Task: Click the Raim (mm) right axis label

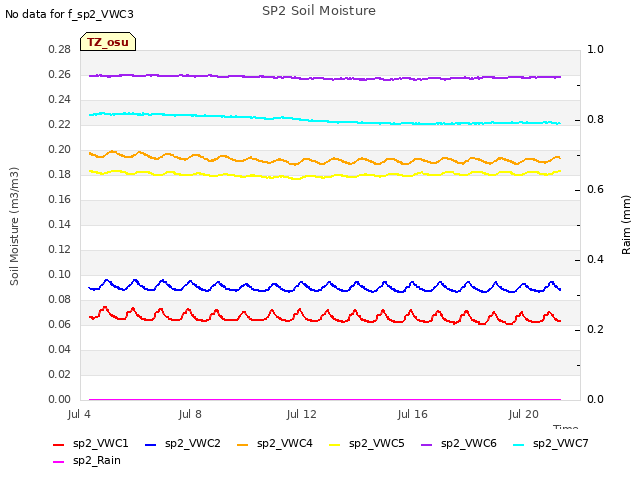Action: click(626, 225)
